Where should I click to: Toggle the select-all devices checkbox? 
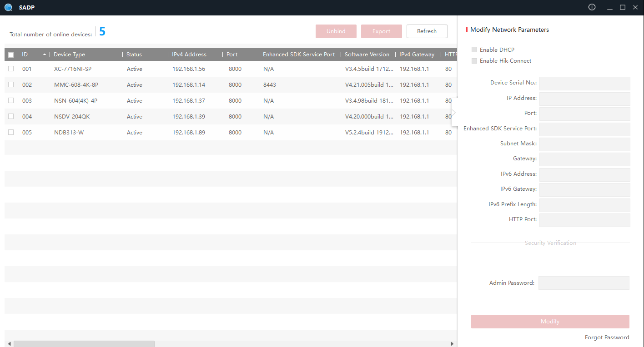[11, 55]
